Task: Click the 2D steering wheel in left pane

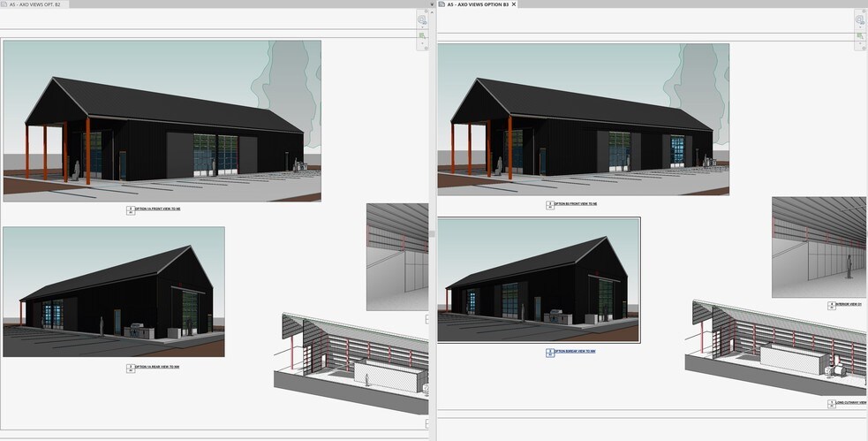Action: tap(422, 19)
